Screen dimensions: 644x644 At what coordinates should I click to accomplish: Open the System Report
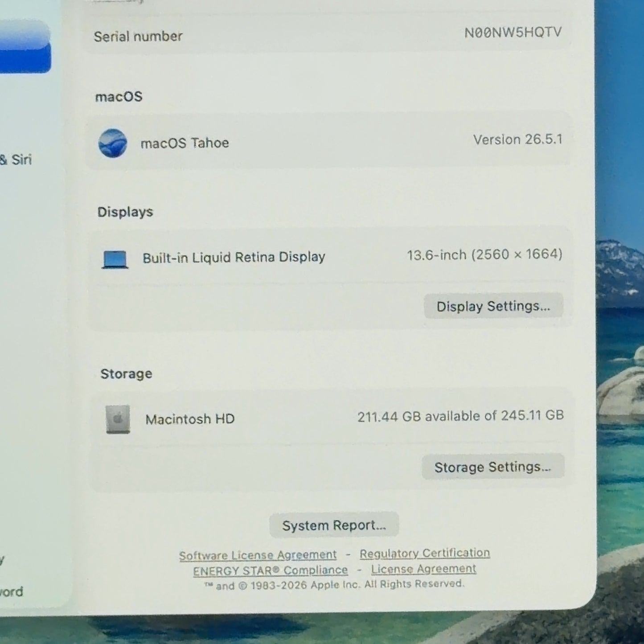point(334,525)
